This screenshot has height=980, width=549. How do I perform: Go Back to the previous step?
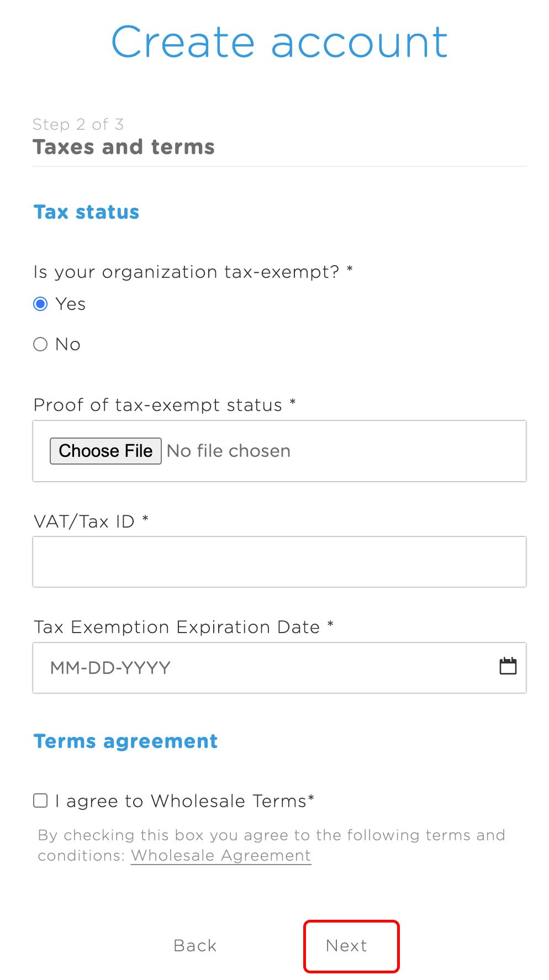click(195, 946)
